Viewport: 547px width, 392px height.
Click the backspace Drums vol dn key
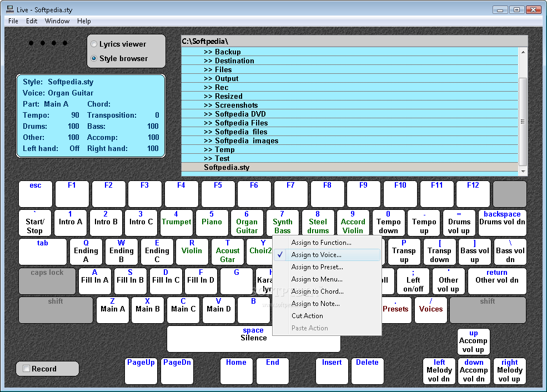pyautogui.click(x=503, y=223)
